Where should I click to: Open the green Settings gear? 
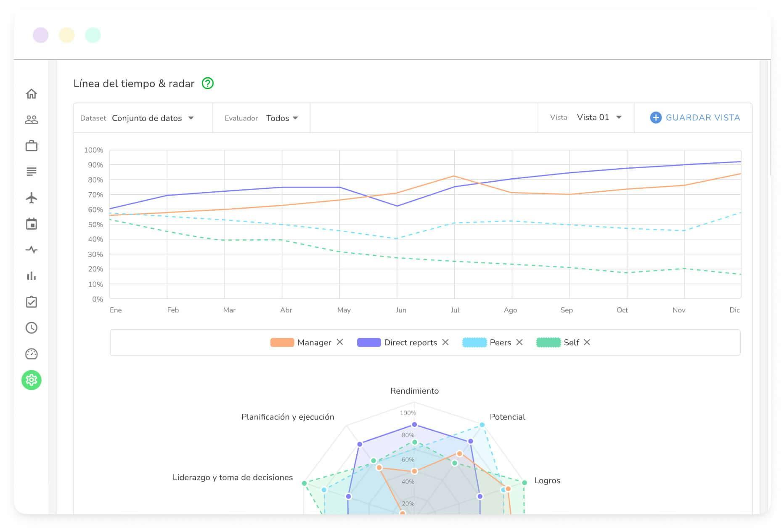pos(32,380)
